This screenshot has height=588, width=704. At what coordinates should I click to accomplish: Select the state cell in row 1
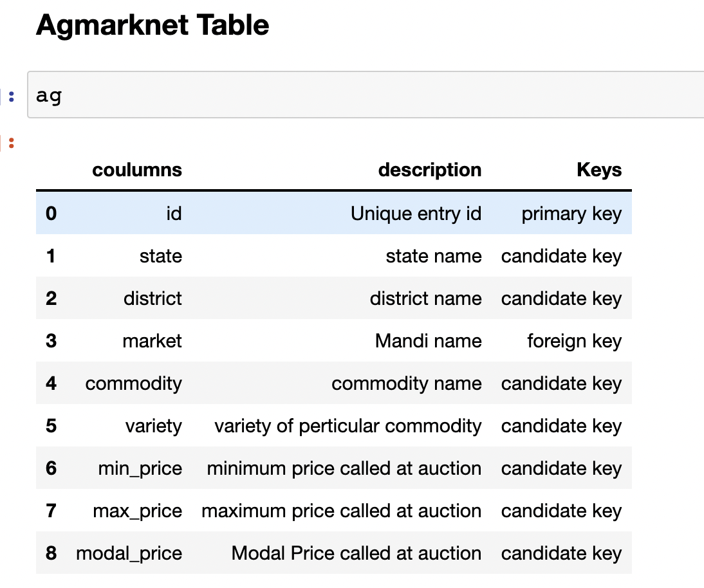[x=160, y=255]
